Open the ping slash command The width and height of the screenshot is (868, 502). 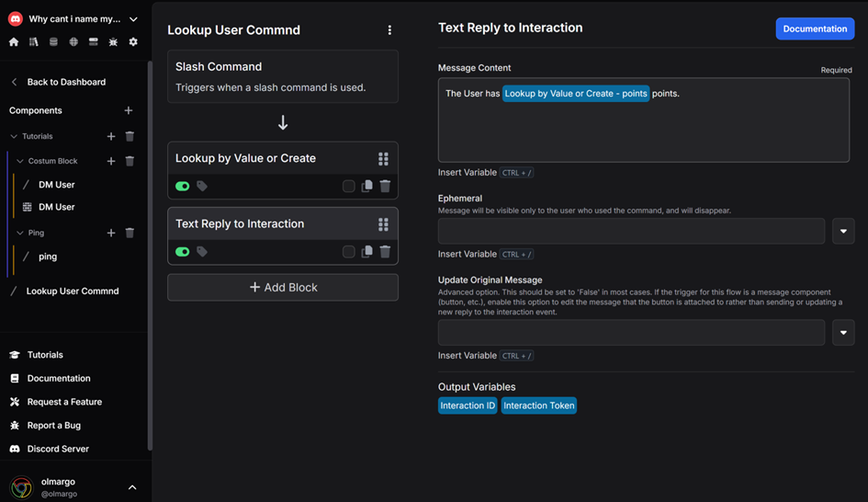tap(48, 257)
